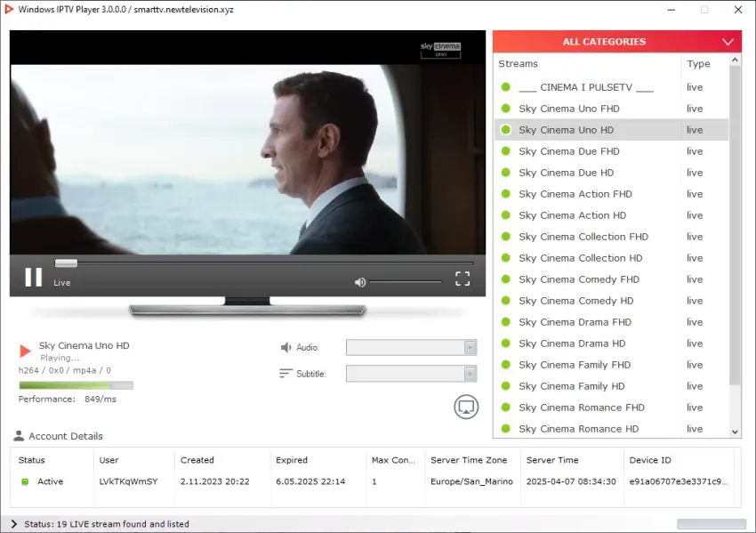
Task: Select Sky Cinema Romance HD stream
Action: [x=611, y=428]
